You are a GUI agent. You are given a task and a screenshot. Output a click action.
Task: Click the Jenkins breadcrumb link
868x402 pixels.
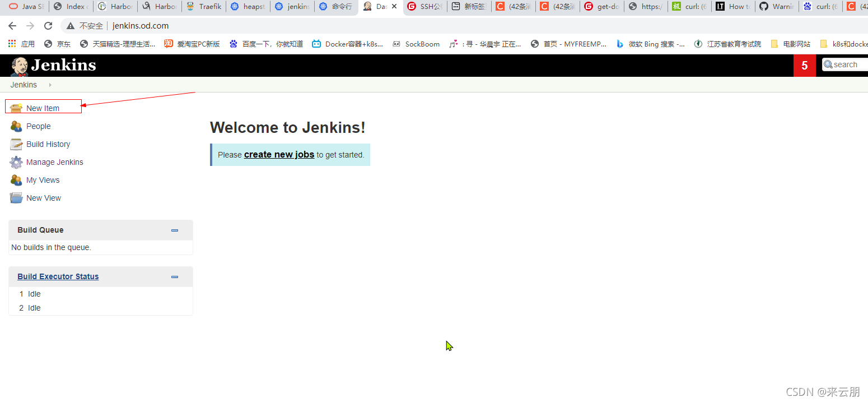24,85
